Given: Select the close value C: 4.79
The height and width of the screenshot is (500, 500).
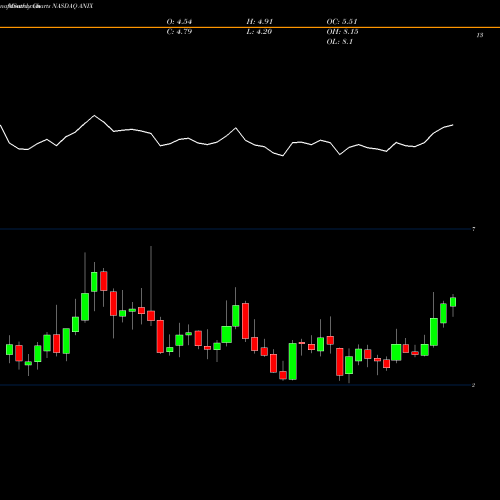Looking at the screenshot, I should [179, 32].
